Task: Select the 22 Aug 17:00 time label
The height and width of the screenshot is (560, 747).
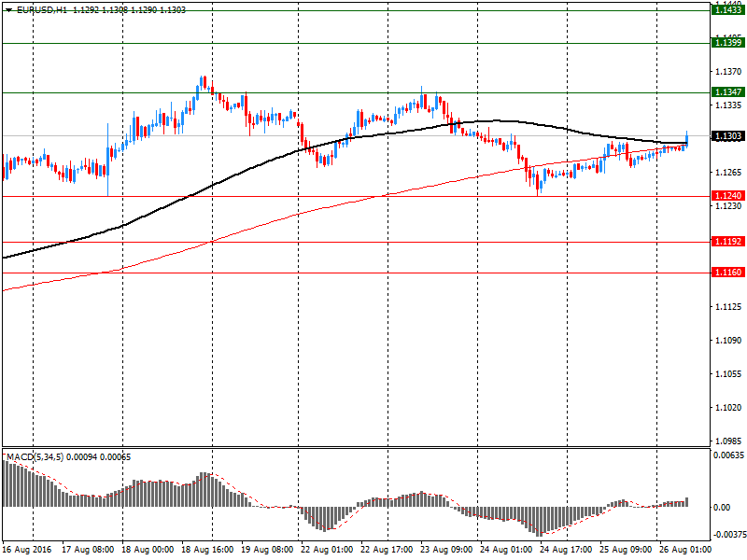Action: (x=387, y=550)
